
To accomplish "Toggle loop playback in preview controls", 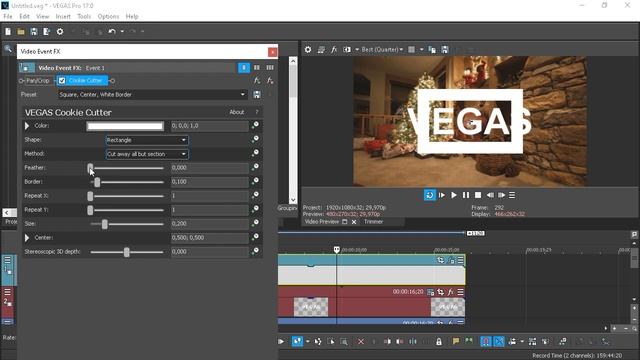I will pyautogui.click(x=430, y=195).
